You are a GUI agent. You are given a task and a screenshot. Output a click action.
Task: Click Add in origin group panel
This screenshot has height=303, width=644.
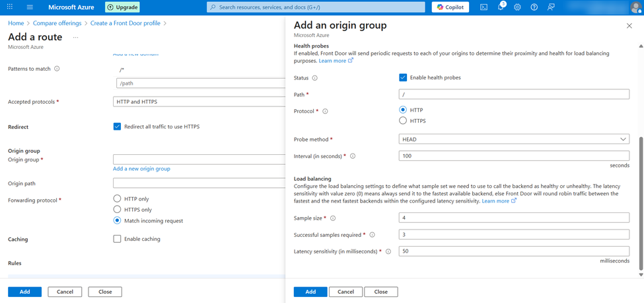[x=310, y=292]
